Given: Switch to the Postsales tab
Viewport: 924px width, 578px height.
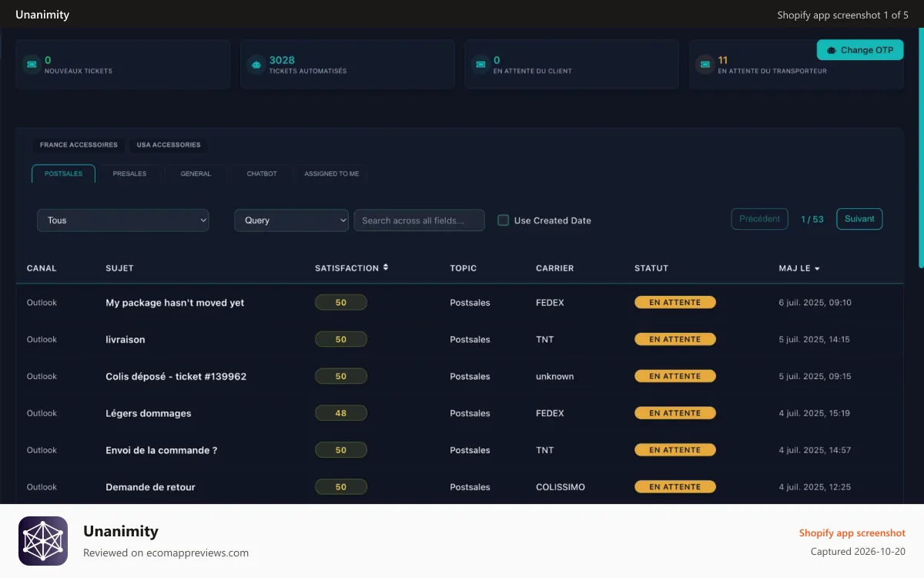Looking at the screenshot, I should (63, 173).
